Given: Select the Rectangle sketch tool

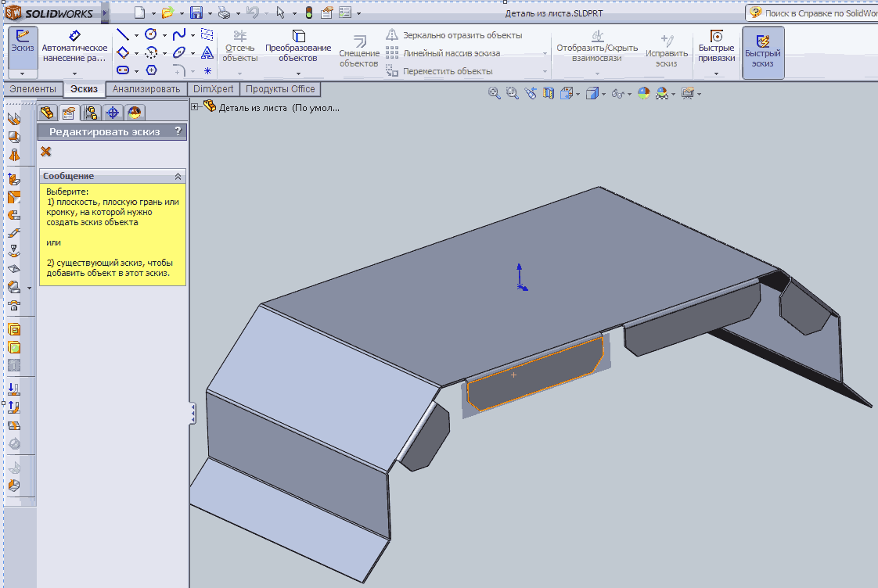Looking at the screenshot, I should [123, 52].
